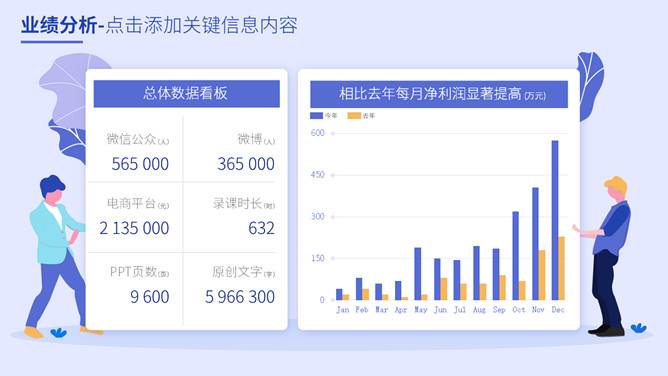Click the 300 y-axis label
Screen dimensions: 668x376
point(318,216)
